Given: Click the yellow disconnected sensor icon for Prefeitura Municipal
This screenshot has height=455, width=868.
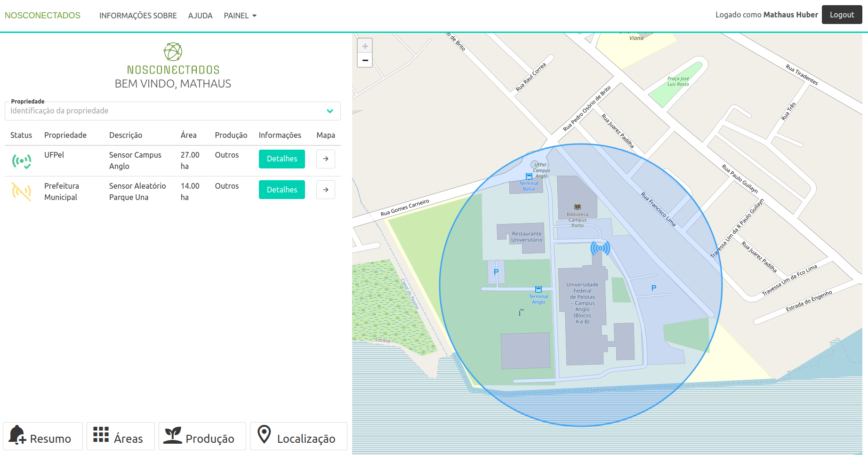Looking at the screenshot, I should (21, 191).
